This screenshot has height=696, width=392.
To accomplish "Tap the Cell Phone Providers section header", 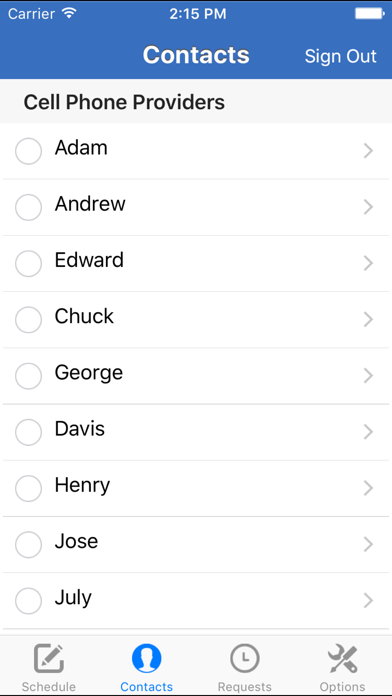I will (x=124, y=102).
